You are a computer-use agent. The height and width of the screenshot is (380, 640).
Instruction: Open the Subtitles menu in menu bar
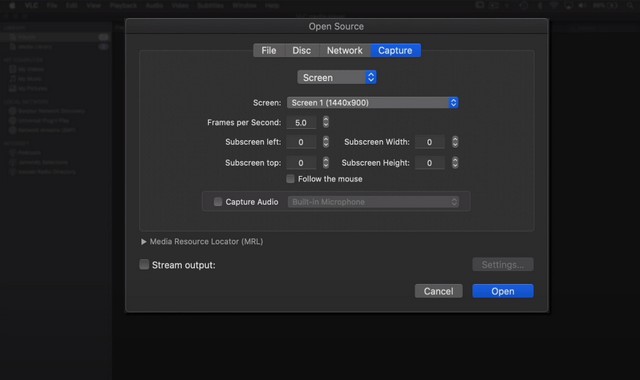point(211,5)
